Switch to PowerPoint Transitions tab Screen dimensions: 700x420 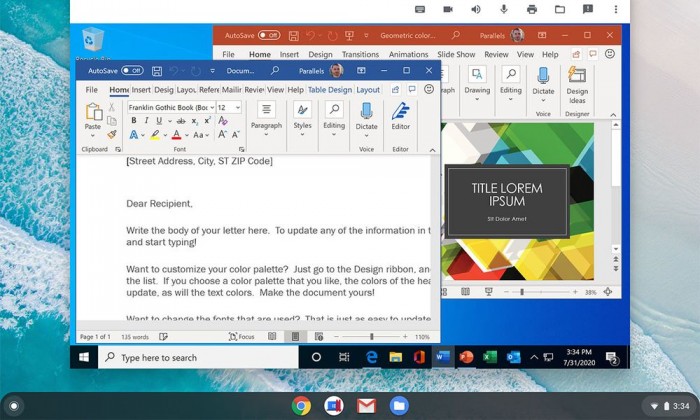(x=360, y=54)
